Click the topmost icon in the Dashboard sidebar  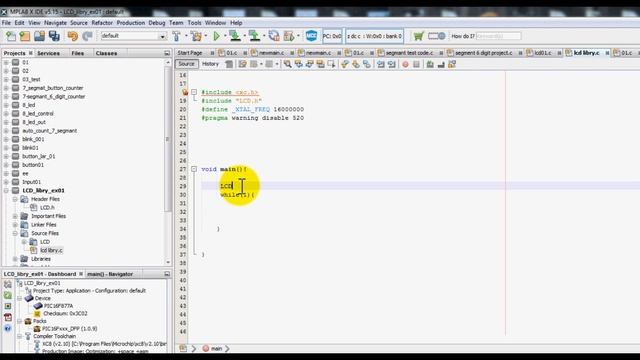[8, 284]
